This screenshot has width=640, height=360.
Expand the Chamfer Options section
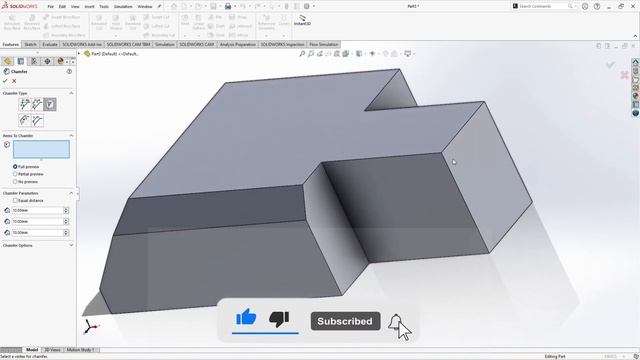pos(71,245)
